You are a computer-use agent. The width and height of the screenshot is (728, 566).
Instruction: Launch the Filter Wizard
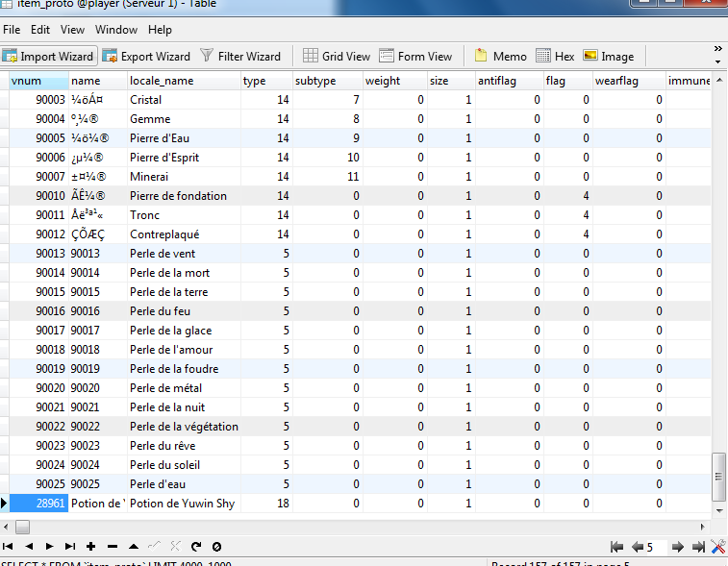coord(240,56)
